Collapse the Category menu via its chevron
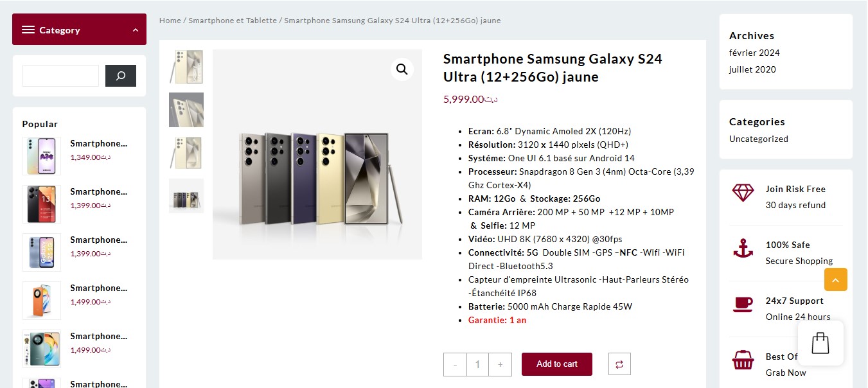868x388 pixels. (x=134, y=29)
